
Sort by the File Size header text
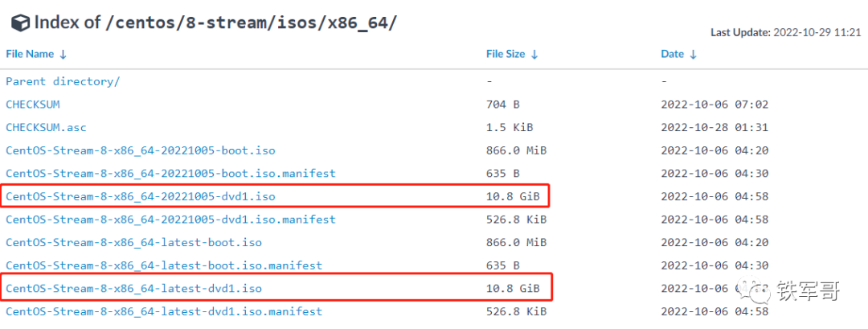[x=506, y=55]
